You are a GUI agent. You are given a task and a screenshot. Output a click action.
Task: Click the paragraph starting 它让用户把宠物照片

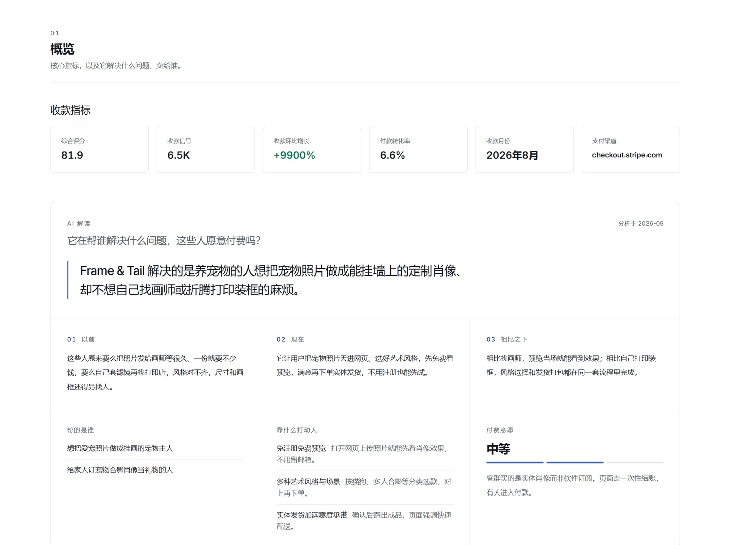pos(365,365)
